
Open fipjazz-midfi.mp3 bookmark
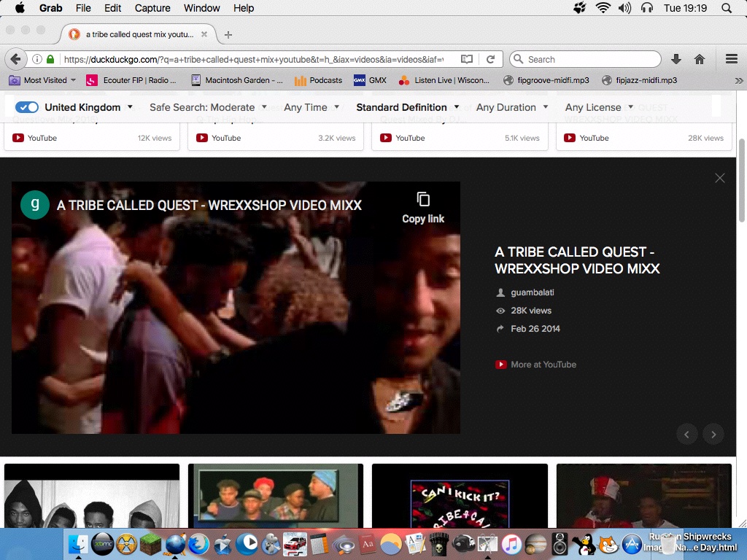639,80
